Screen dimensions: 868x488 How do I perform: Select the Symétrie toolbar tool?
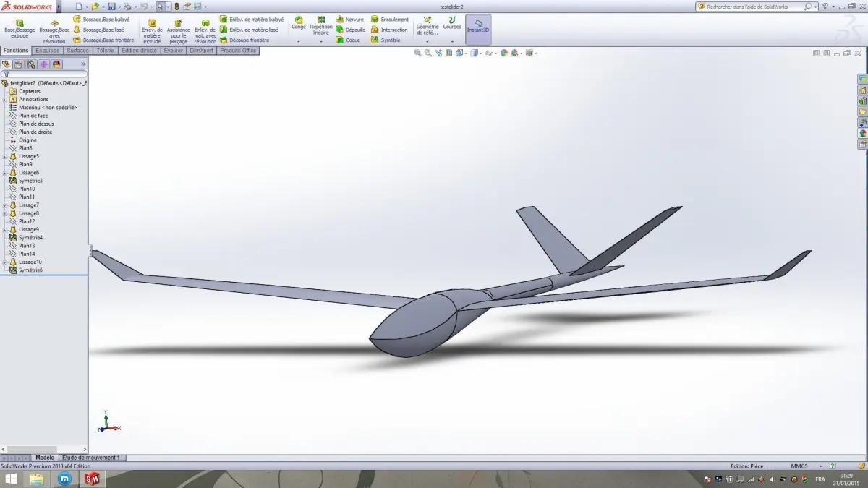pos(386,40)
